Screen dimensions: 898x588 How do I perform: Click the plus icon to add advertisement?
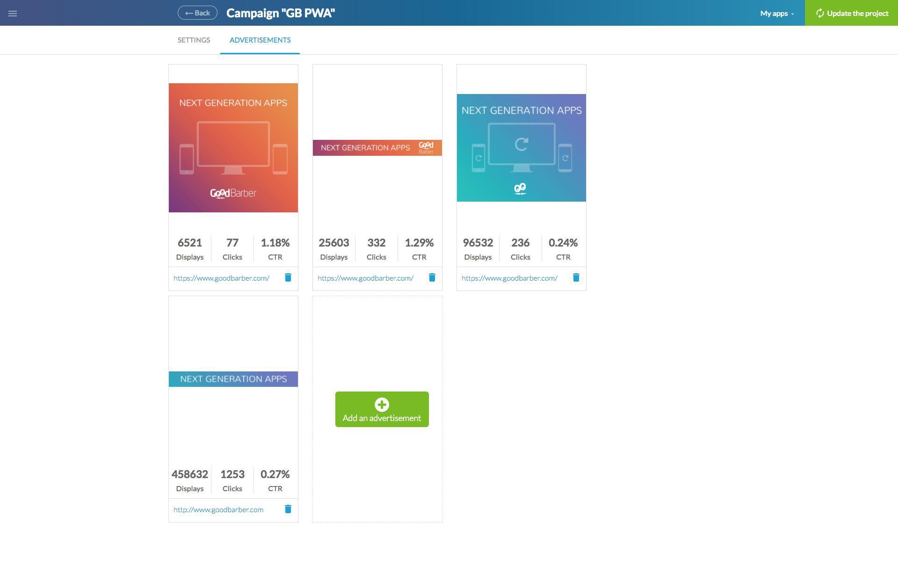(x=382, y=405)
